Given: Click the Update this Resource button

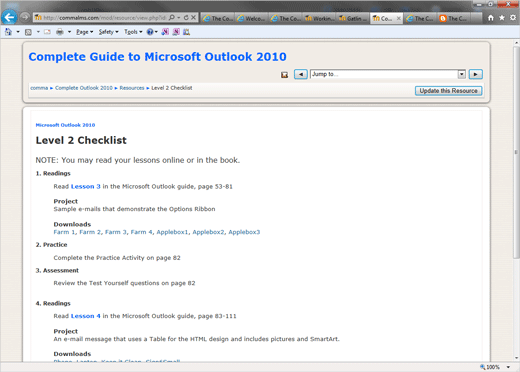Looking at the screenshot, I should (x=448, y=91).
